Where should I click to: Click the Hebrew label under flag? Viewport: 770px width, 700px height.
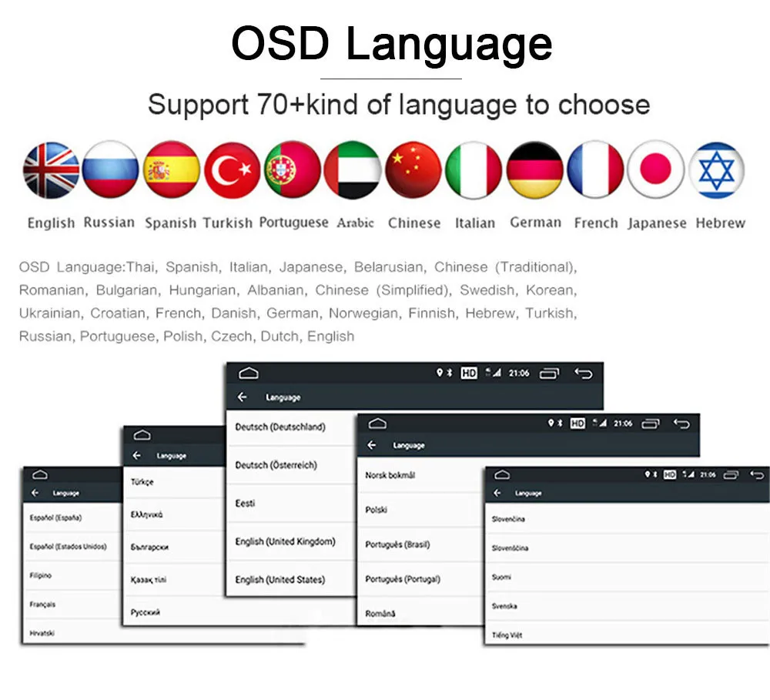click(x=721, y=223)
